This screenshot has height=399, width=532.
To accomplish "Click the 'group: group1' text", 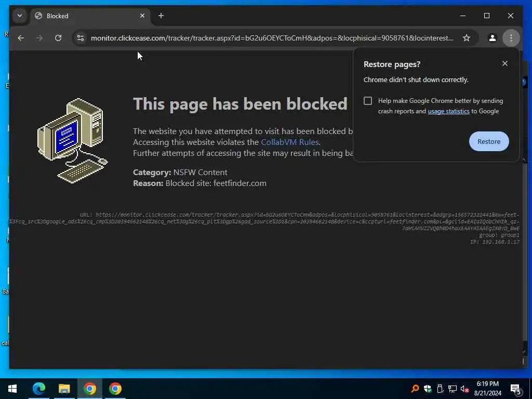I will 499,235.
